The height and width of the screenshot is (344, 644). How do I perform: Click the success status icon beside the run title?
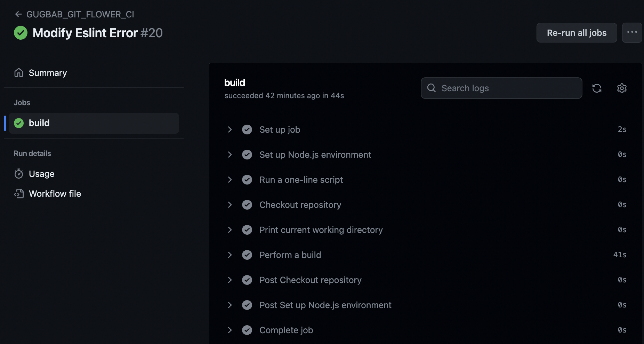(21, 33)
